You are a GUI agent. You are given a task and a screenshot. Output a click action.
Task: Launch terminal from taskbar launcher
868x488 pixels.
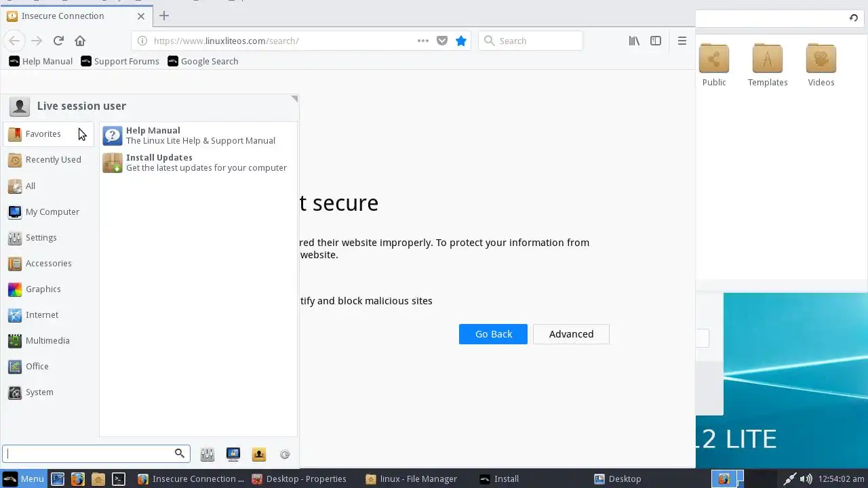click(119, 479)
